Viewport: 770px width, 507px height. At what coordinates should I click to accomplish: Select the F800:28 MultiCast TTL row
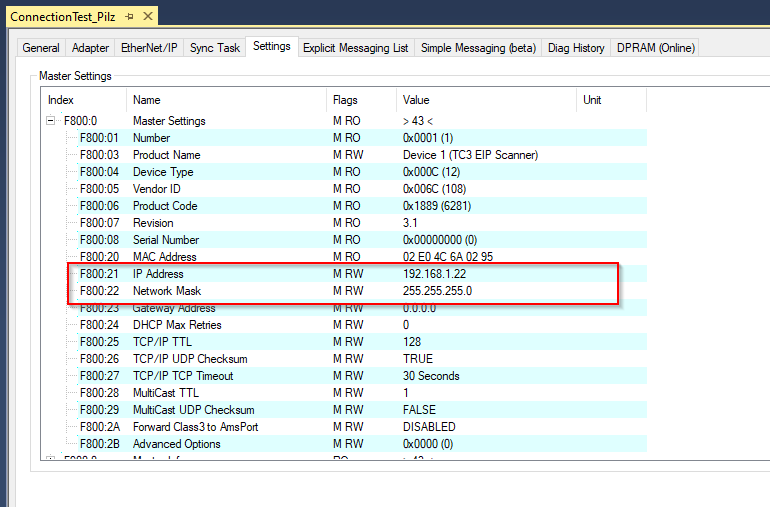tap(362, 393)
